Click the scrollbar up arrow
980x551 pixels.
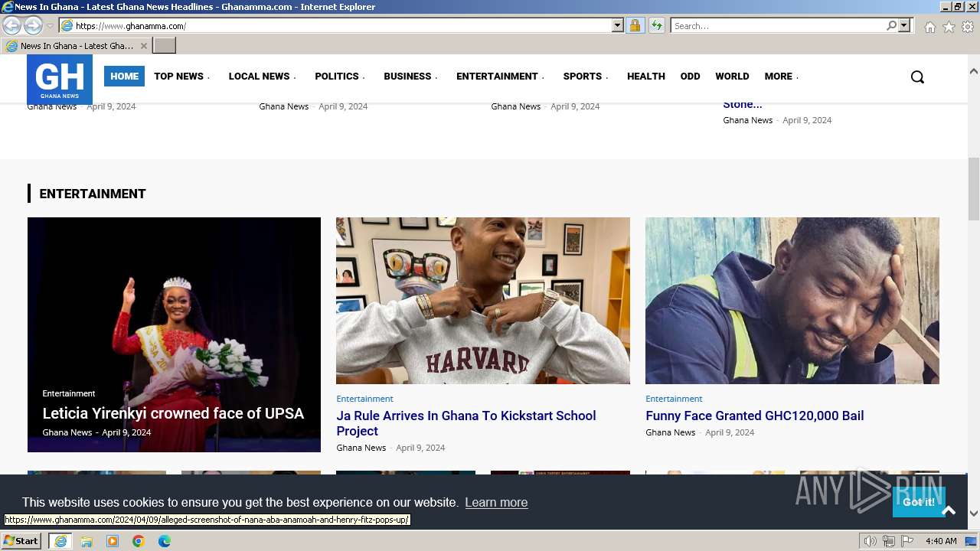(x=973, y=71)
